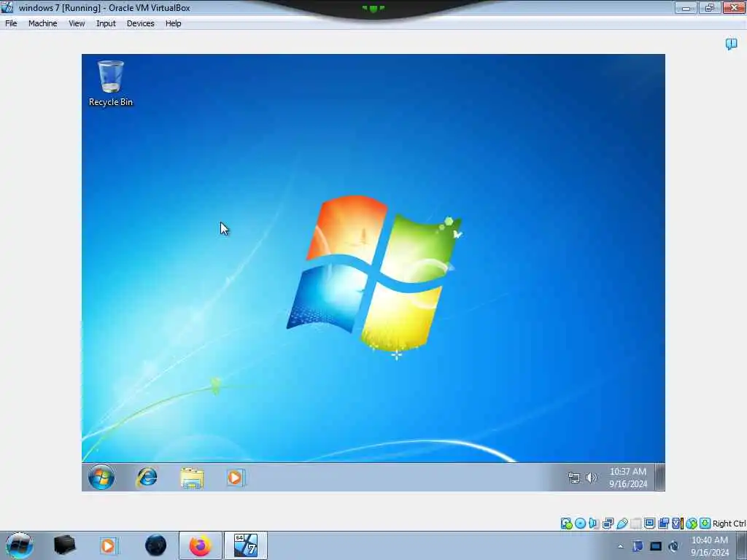Switch to Firefox in host taskbar
The width and height of the screenshot is (747, 560).
coord(201,545)
